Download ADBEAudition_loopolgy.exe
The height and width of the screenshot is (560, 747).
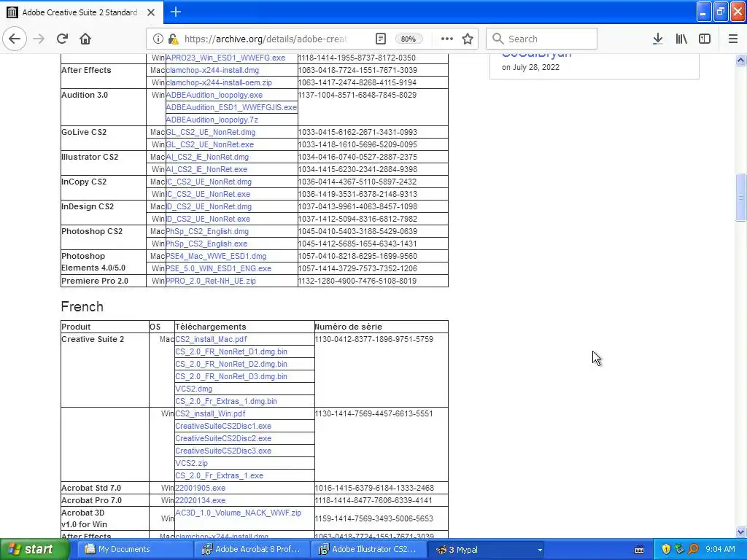[214, 95]
